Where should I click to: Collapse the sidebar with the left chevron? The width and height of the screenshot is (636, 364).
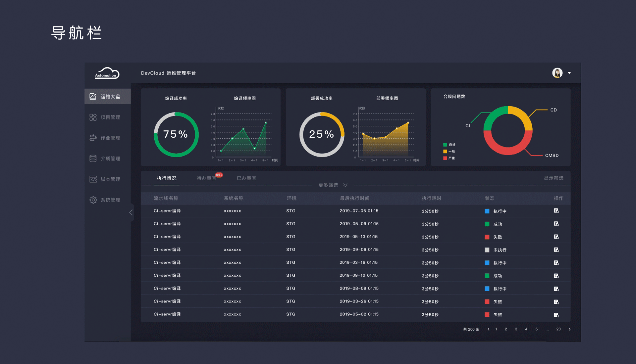131,212
